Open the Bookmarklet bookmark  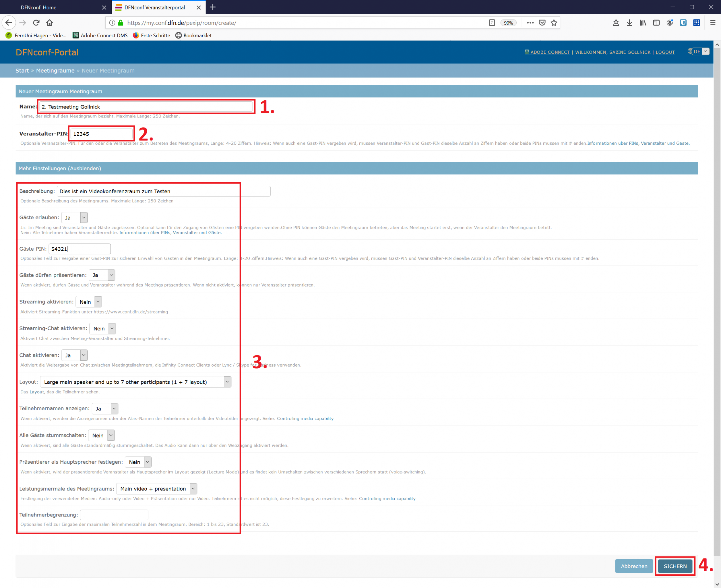click(193, 35)
